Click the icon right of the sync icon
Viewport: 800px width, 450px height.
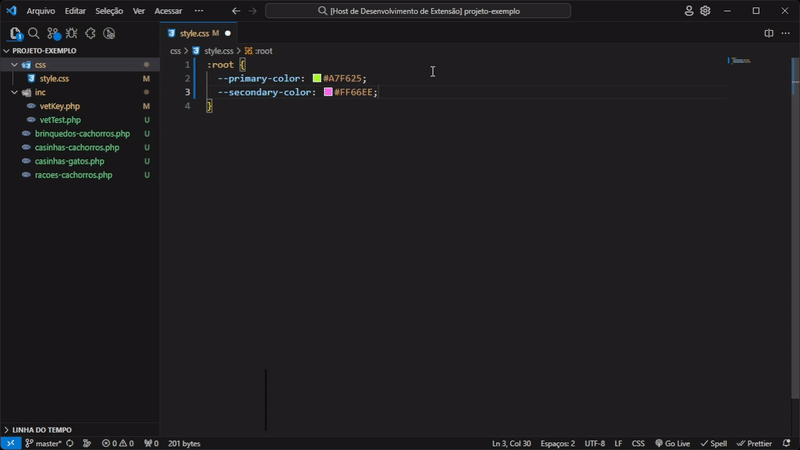(x=87, y=443)
